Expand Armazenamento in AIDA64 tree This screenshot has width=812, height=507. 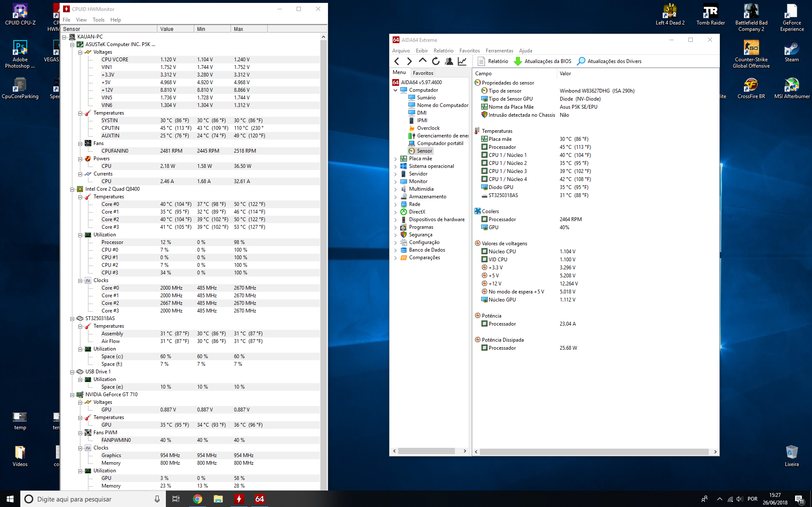tap(396, 197)
